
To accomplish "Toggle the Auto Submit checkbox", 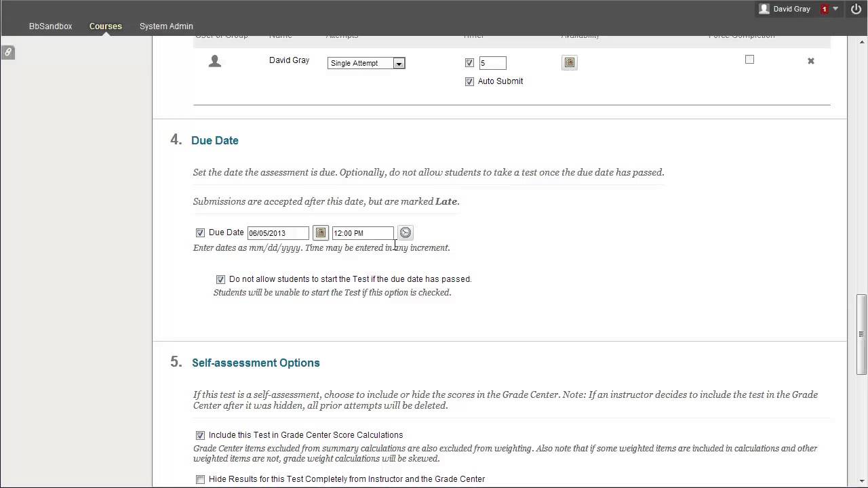I will tap(469, 81).
